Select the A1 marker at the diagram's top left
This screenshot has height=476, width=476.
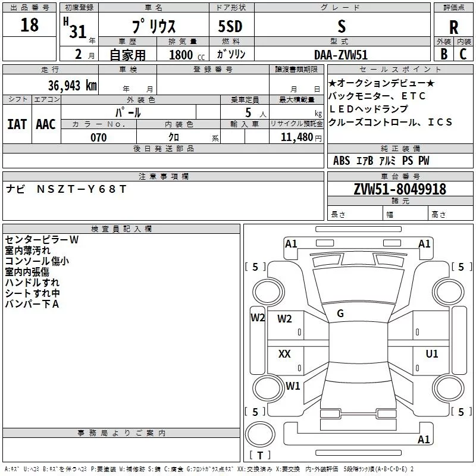tap(291, 243)
